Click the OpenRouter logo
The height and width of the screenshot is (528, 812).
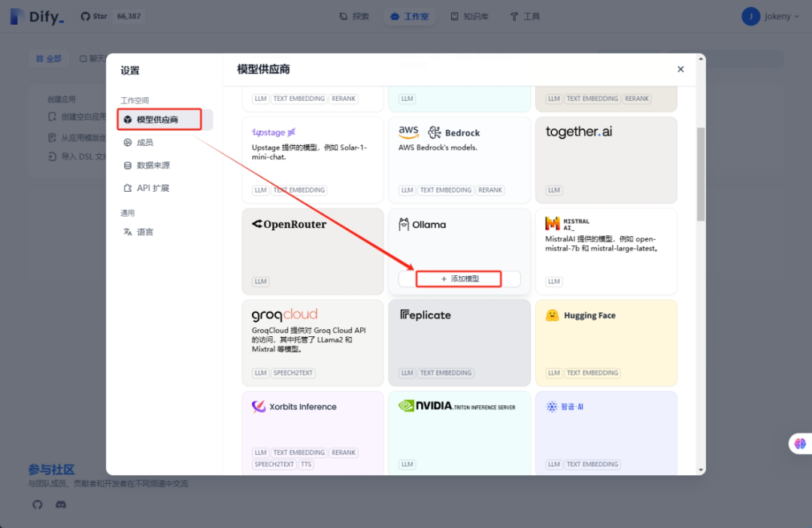pyautogui.click(x=289, y=224)
